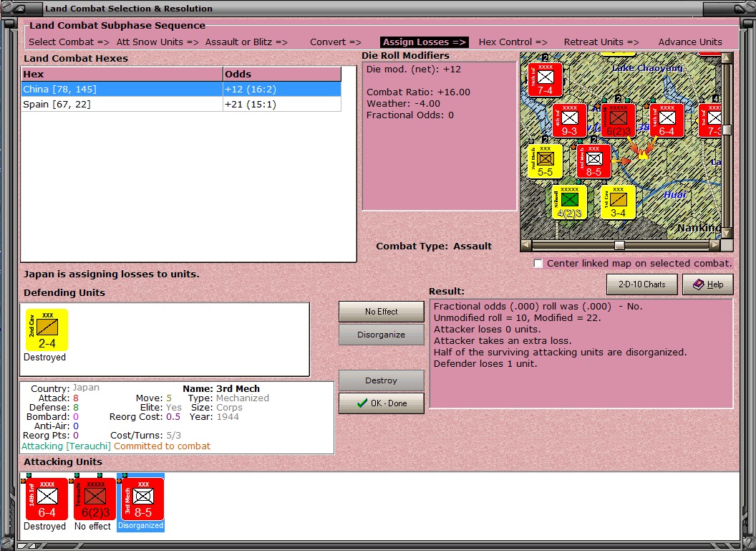Click highlighted Assign Losses step
Image resolution: width=756 pixels, height=551 pixels.
click(x=425, y=42)
